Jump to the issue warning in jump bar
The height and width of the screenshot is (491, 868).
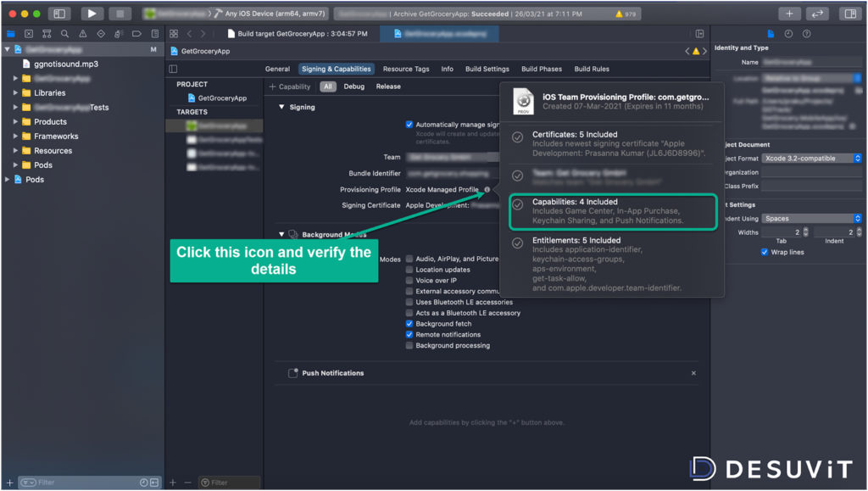tap(696, 51)
